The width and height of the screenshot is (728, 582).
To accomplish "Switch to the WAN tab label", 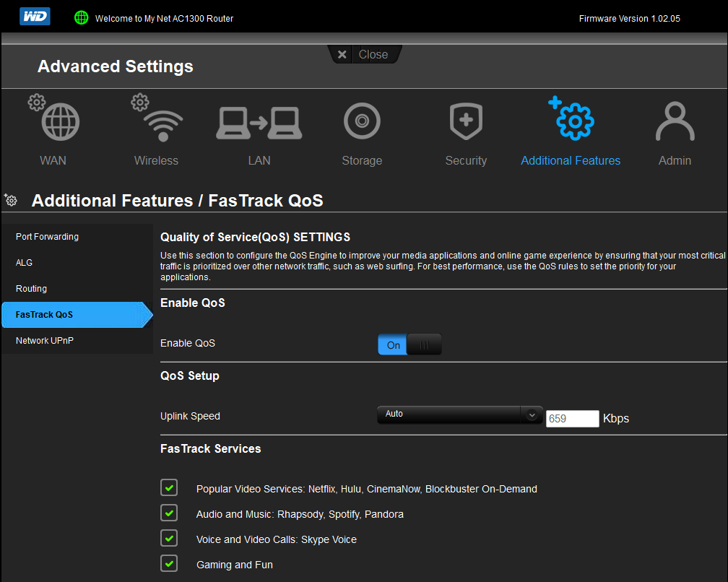I will [x=53, y=160].
